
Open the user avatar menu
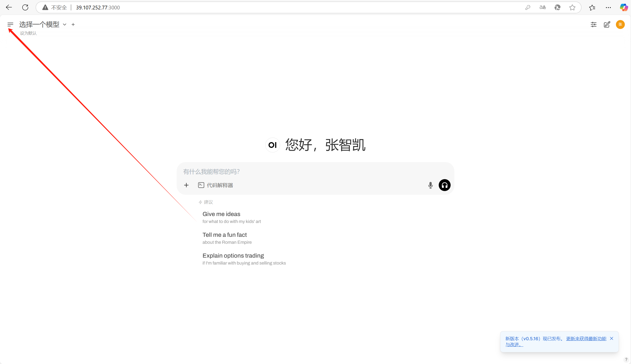tap(620, 24)
